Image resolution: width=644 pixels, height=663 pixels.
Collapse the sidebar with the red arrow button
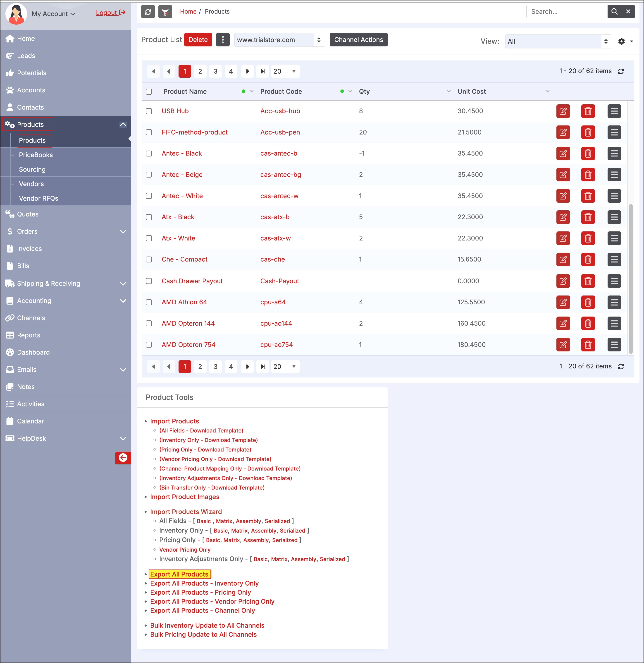[x=123, y=458]
